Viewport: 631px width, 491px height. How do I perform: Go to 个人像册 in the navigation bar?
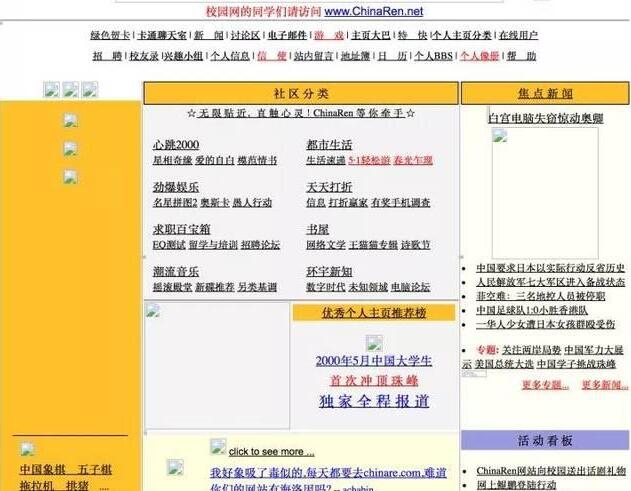pos(481,56)
